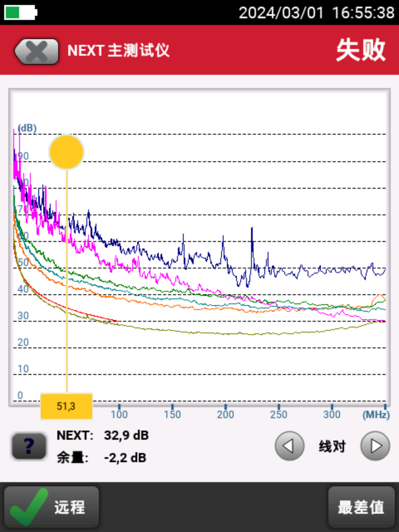The height and width of the screenshot is (532, 399).
Task: Tap the 余量 -2,2 dB margin value
Action: coord(125,458)
